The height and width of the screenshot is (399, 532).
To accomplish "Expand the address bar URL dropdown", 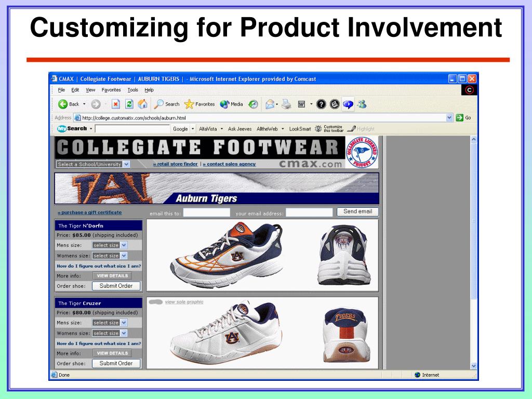I will click(x=449, y=118).
